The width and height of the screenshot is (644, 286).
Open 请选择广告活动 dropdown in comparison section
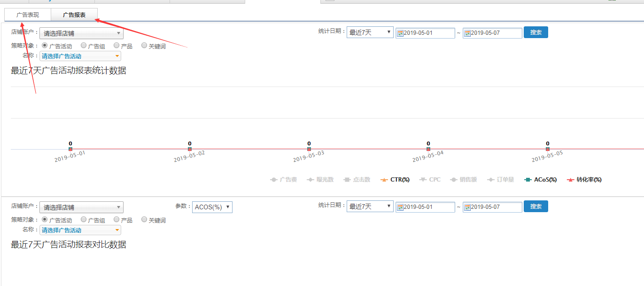[80, 230]
